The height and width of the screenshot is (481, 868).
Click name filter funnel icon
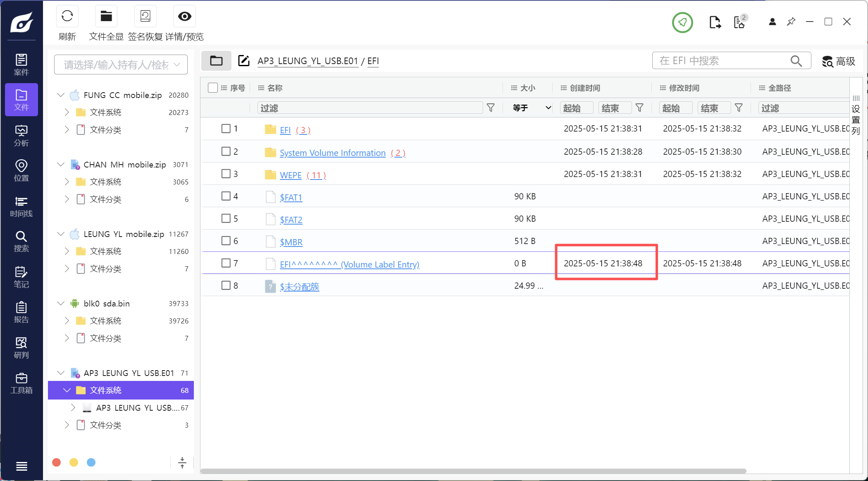491,108
